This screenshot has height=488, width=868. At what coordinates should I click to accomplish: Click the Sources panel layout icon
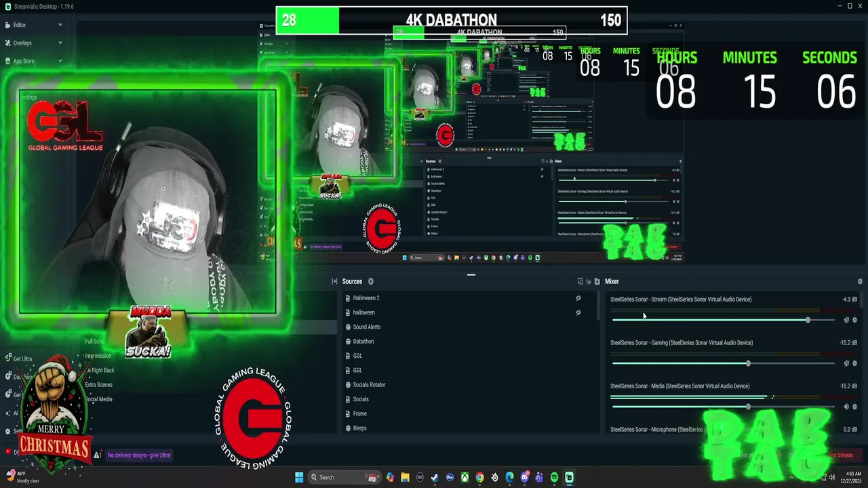[x=334, y=281]
